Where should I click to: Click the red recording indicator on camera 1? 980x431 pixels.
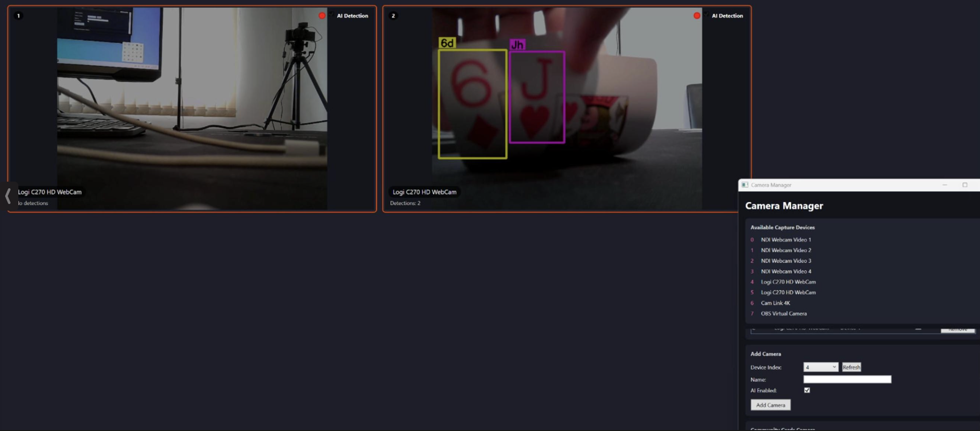[322, 16]
